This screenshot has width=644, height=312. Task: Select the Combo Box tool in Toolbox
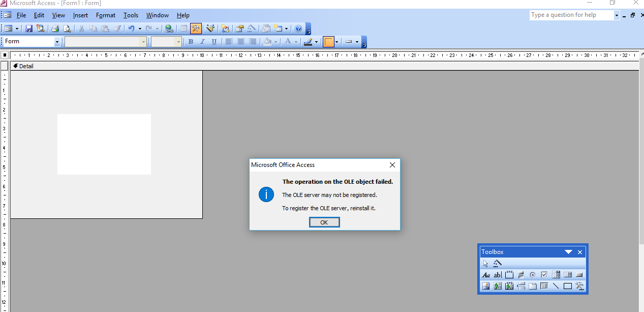[556, 275]
